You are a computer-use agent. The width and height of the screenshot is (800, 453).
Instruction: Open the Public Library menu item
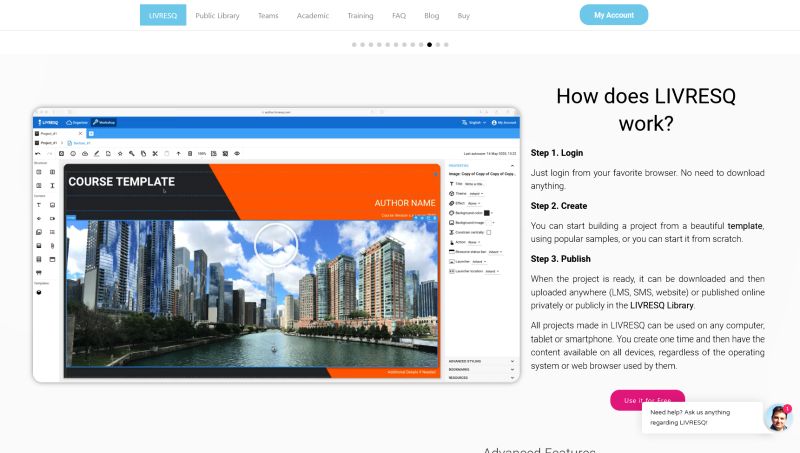coord(217,16)
